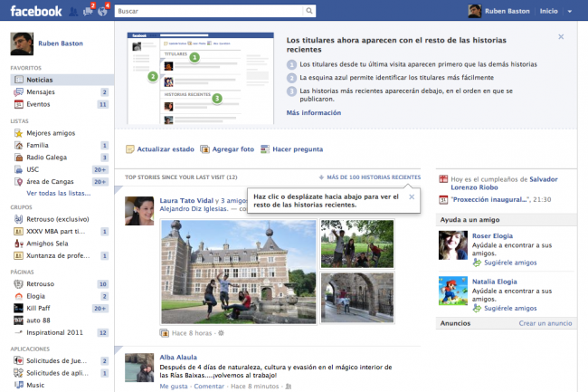Click the Mejores amigos star icon
The image size is (588, 392).
(19, 133)
